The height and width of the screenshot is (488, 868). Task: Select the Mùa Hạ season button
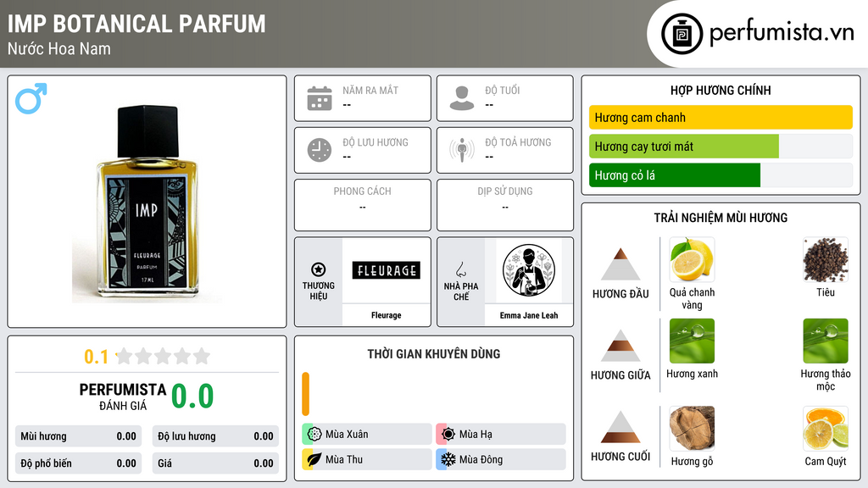[501, 435]
